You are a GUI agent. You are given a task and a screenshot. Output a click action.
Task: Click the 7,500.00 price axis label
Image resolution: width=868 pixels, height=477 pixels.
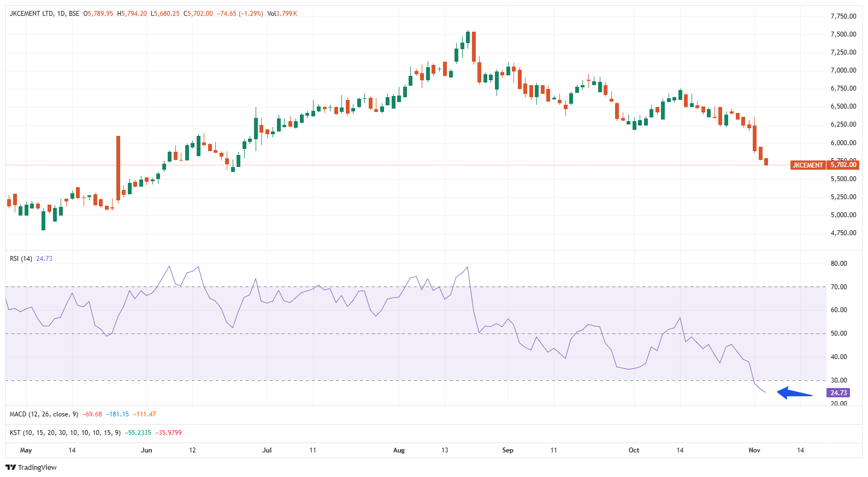(843, 34)
